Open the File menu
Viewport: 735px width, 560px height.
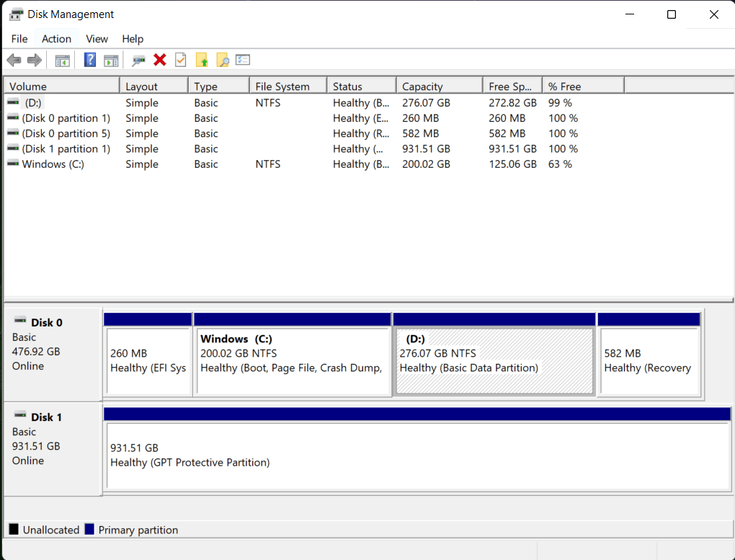[19, 39]
